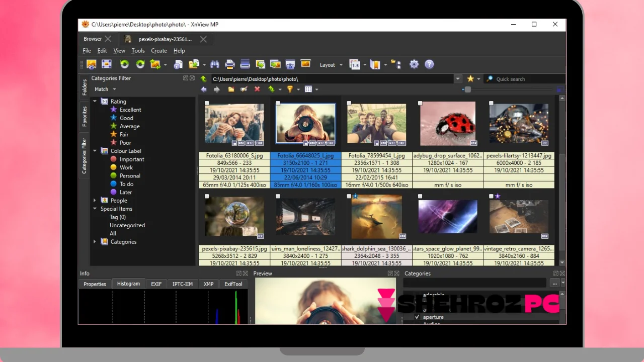
Task: Uncheck the aperture category checkbox
Action: (x=417, y=317)
